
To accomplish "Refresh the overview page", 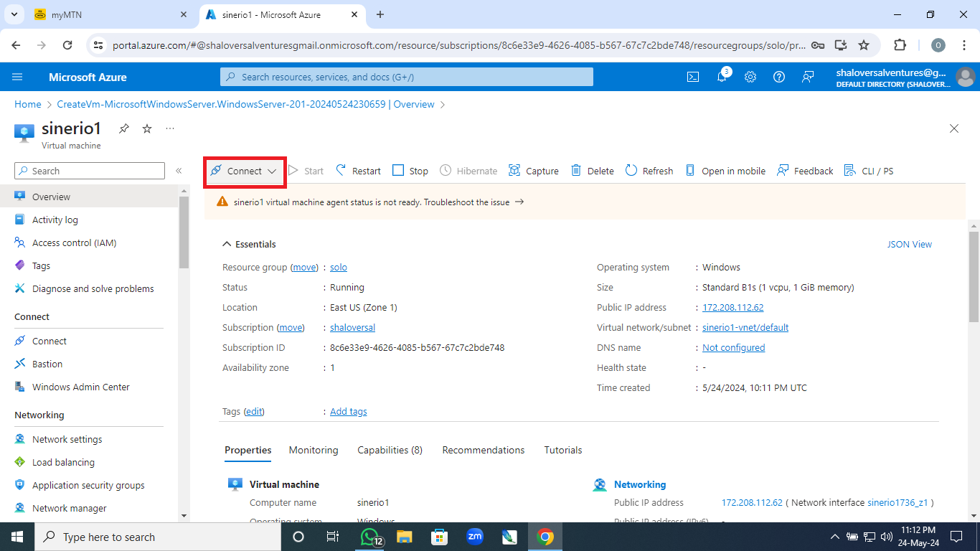I will coord(649,171).
